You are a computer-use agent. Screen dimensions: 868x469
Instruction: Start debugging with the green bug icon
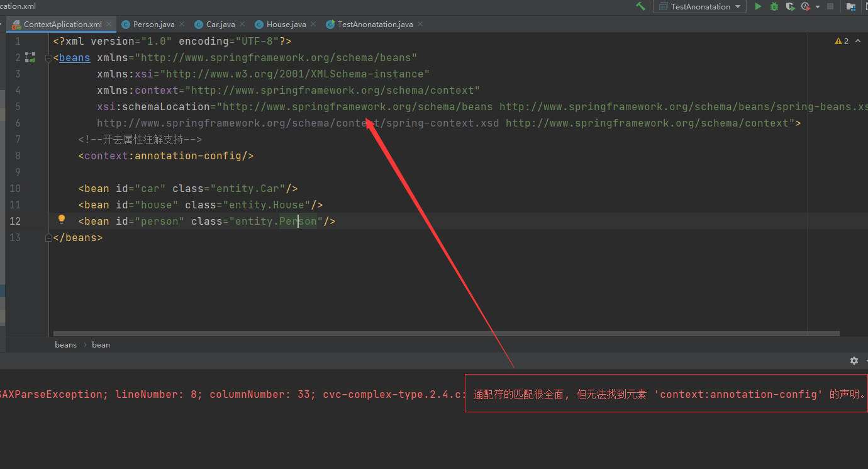[774, 6]
